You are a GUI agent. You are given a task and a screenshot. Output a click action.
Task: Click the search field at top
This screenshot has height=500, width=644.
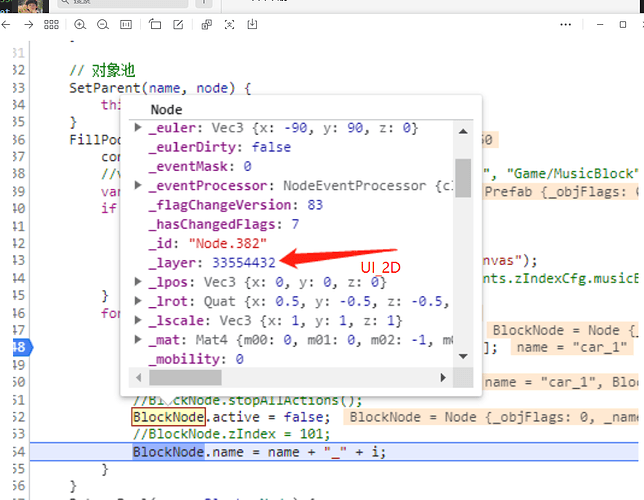pyautogui.click(x=123, y=3)
